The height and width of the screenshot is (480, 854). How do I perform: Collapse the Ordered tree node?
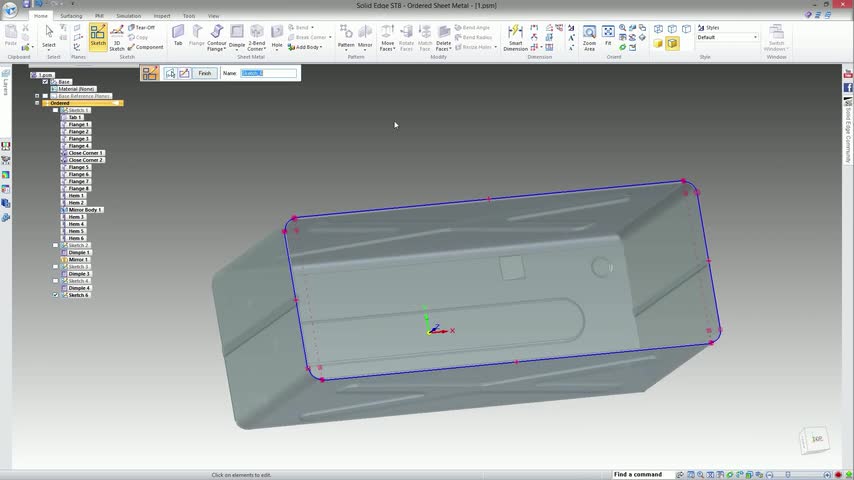pyautogui.click(x=37, y=103)
